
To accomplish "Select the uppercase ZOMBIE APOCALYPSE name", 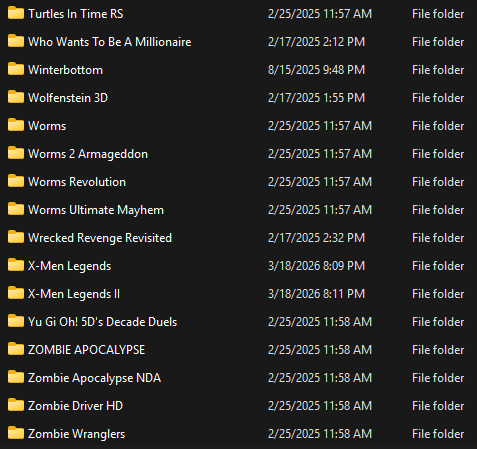I will [x=87, y=350].
